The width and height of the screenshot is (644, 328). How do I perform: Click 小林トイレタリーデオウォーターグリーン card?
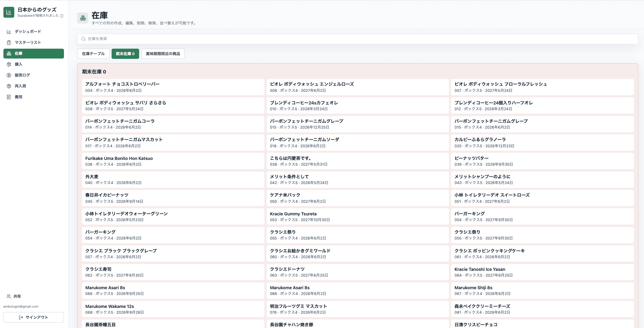click(173, 216)
